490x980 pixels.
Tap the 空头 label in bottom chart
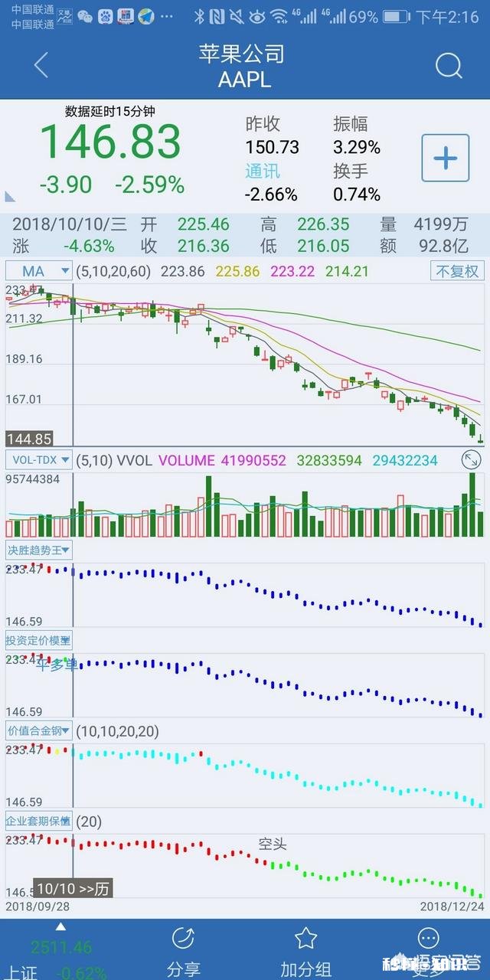click(x=273, y=844)
